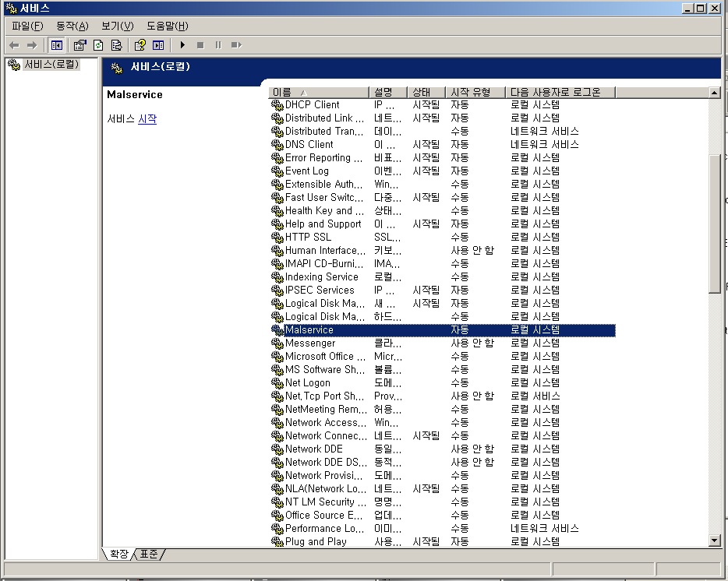The image size is (728, 581).
Task: Click the Start Service play icon
Action: 182,45
